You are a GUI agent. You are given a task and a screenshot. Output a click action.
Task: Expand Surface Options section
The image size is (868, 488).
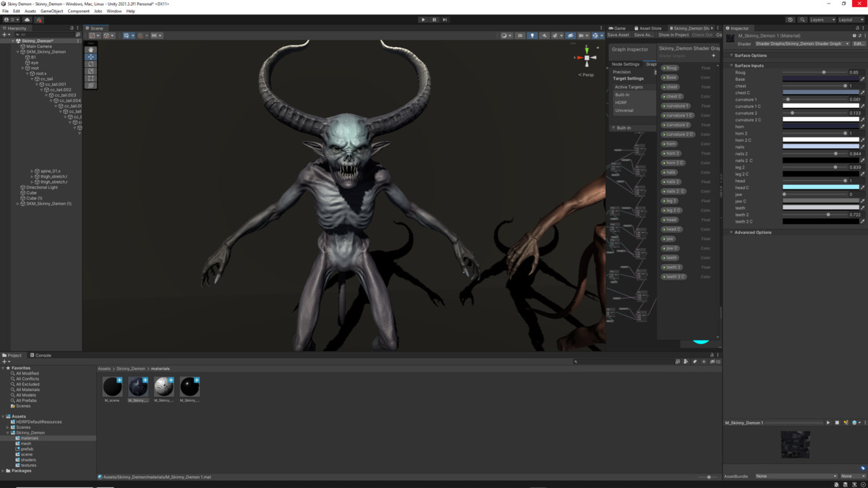(x=750, y=56)
